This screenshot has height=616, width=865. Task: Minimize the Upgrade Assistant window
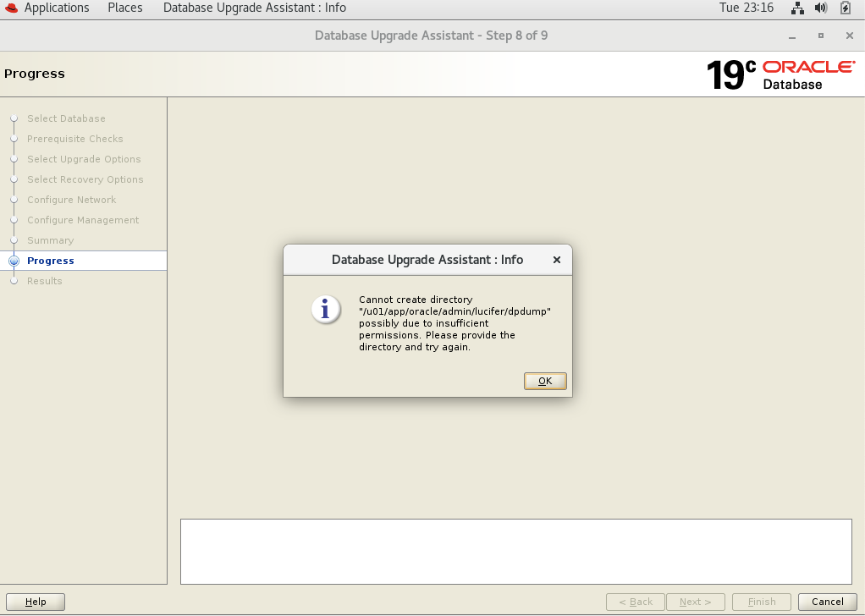pos(792,36)
